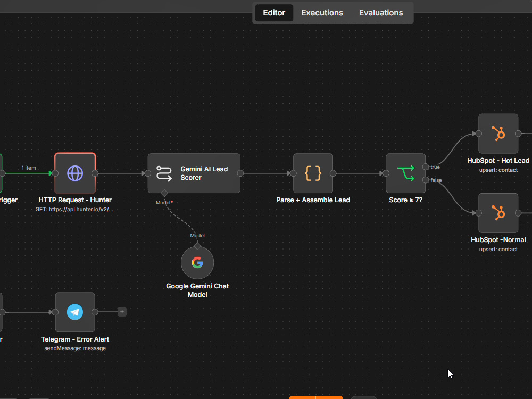The width and height of the screenshot is (532, 399).
Task: Add a node after Telegram with plus button
Action: coord(122,312)
